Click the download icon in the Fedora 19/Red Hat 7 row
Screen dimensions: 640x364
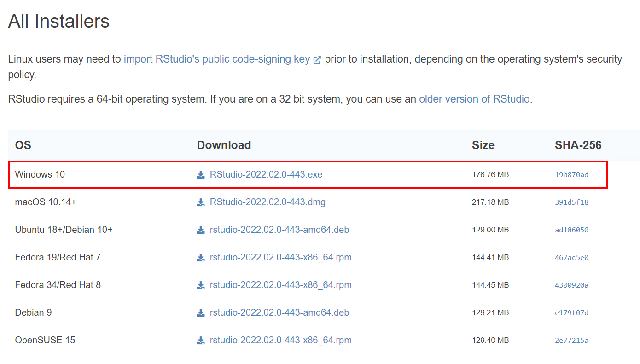(201, 258)
